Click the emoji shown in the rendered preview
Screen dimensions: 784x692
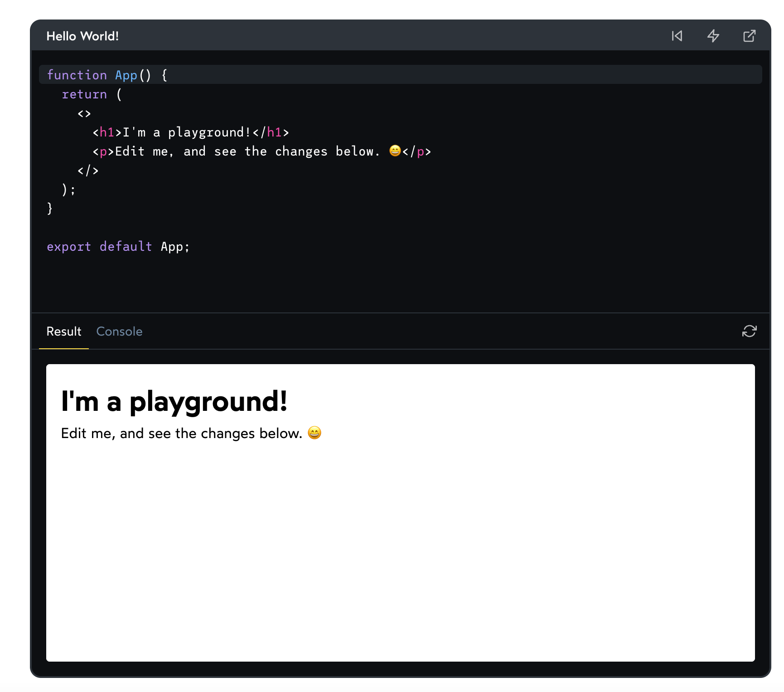point(315,433)
